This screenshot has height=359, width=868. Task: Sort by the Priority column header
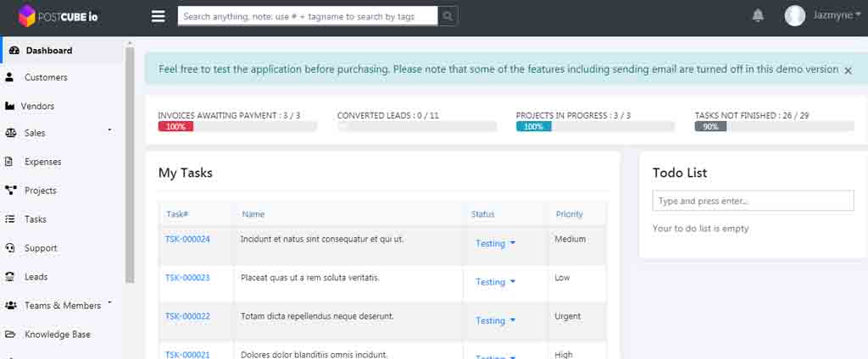pos(569,214)
